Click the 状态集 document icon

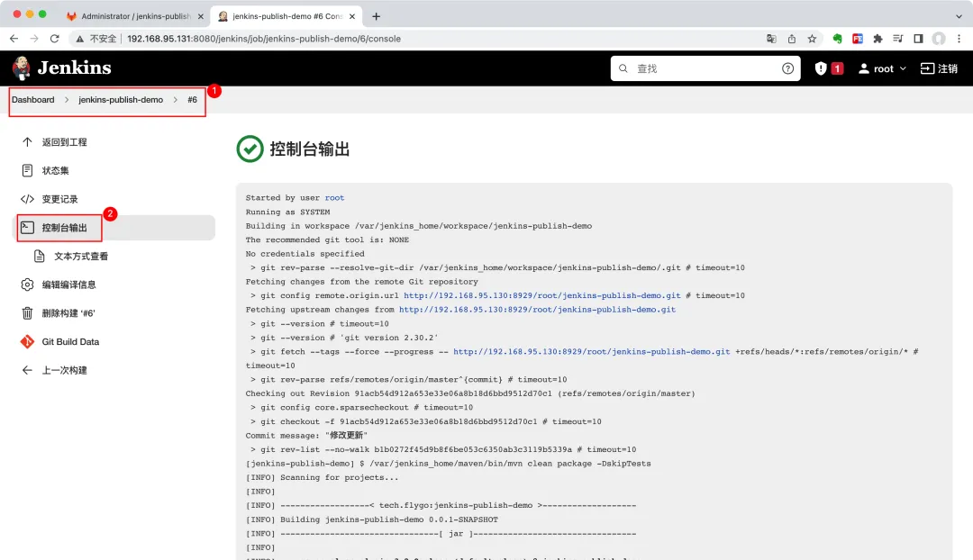tap(27, 170)
